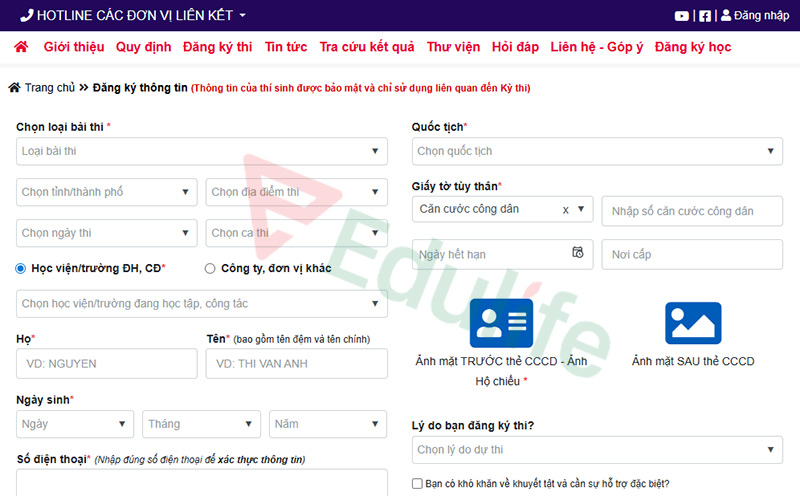The image size is (800, 496).
Task: Open the Tra cứu kết quả menu item
Action: point(367,47)
